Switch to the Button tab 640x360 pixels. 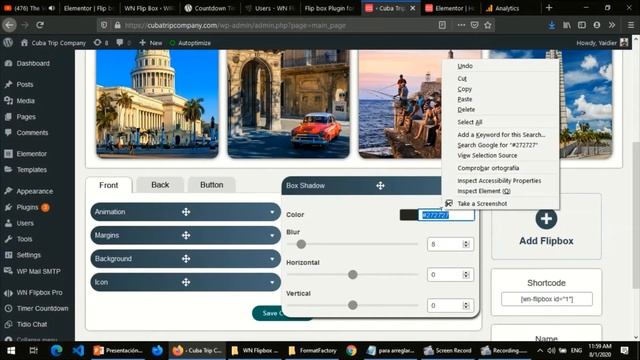click(x=211, y=185)
